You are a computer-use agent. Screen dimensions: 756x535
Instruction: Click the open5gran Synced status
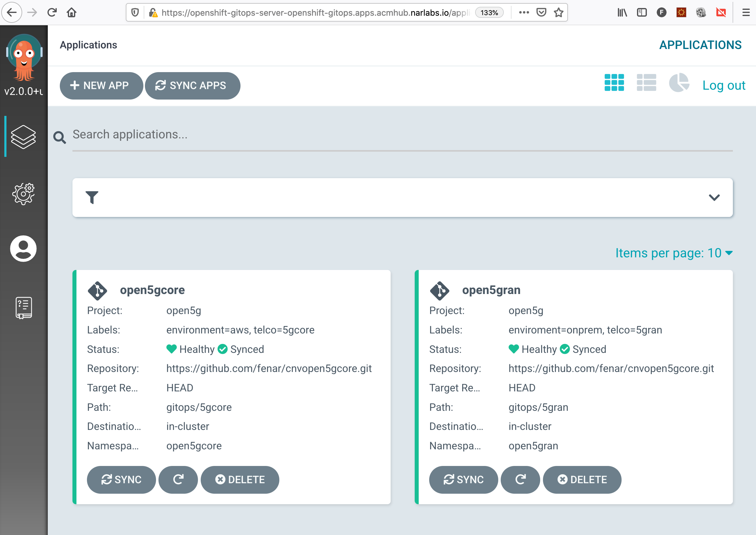coord(583,349)
